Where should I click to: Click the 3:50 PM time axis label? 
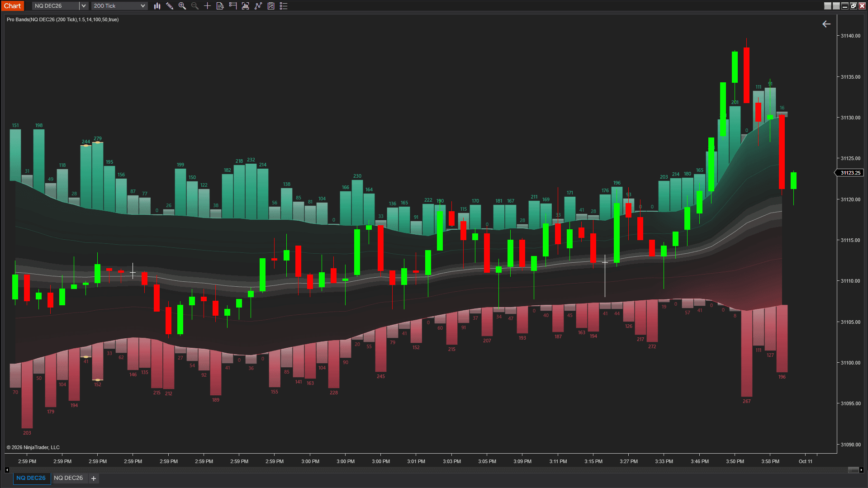735,461
